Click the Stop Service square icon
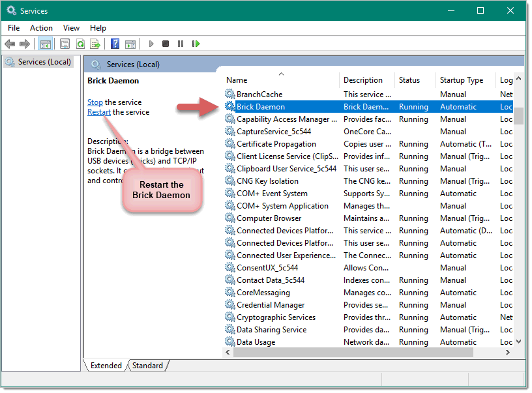Image resolution: width=532 pixels, height=393 pixels. tap(166, 44)
